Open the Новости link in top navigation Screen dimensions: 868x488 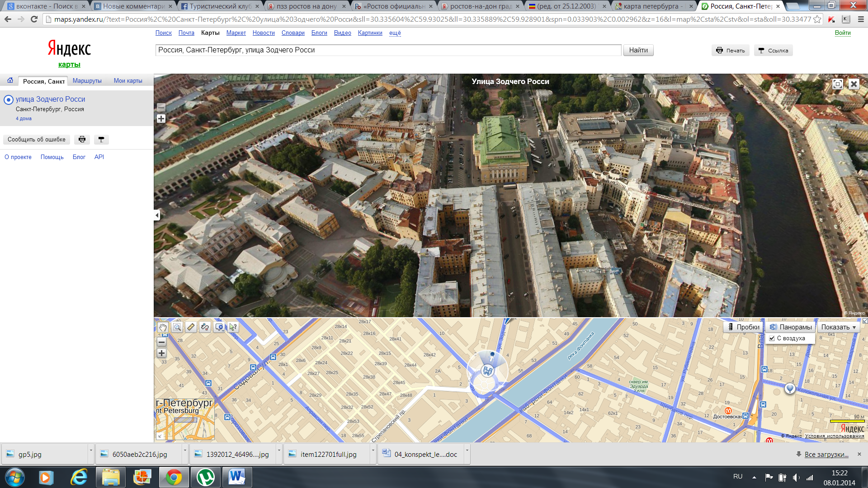coord(264,33)
